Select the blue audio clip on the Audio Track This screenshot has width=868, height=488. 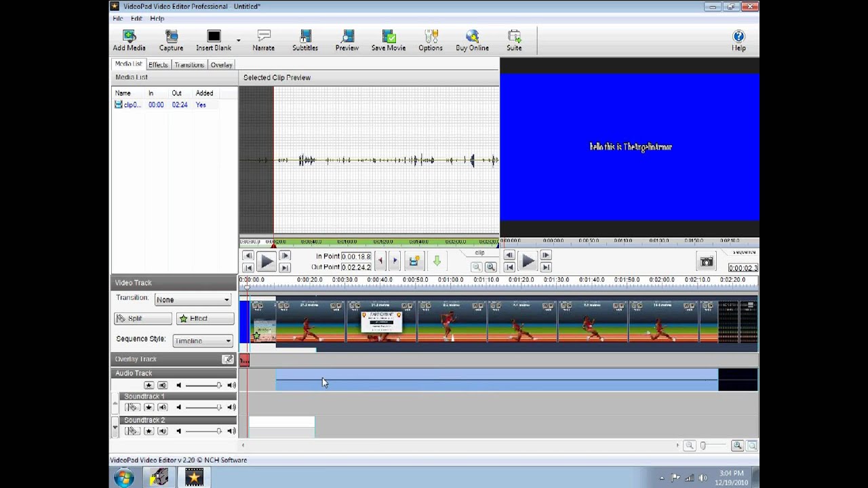click(x=496, y=380)
